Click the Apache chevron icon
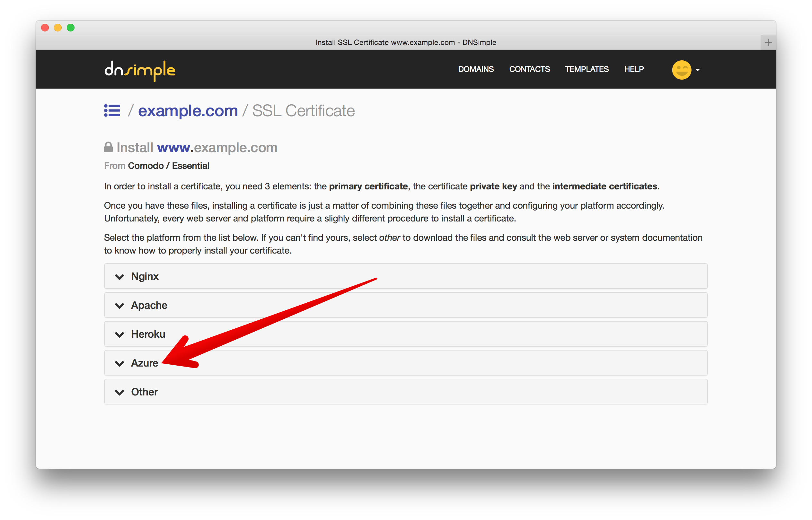 coord(119,306)
